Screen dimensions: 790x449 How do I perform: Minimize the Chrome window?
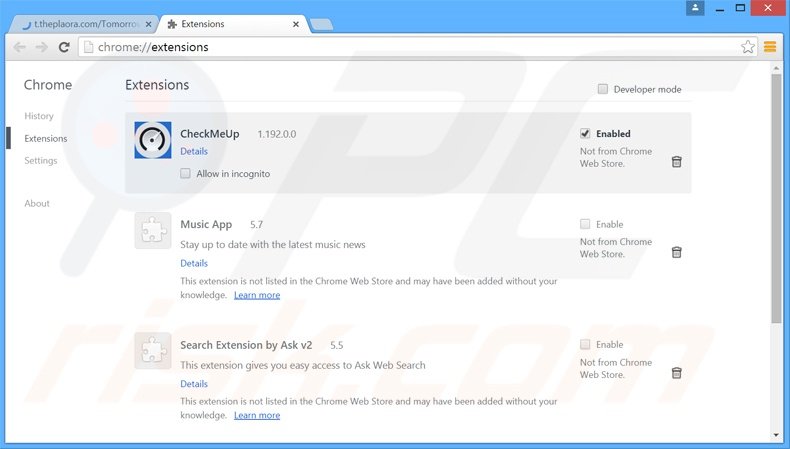pos(719,8)
